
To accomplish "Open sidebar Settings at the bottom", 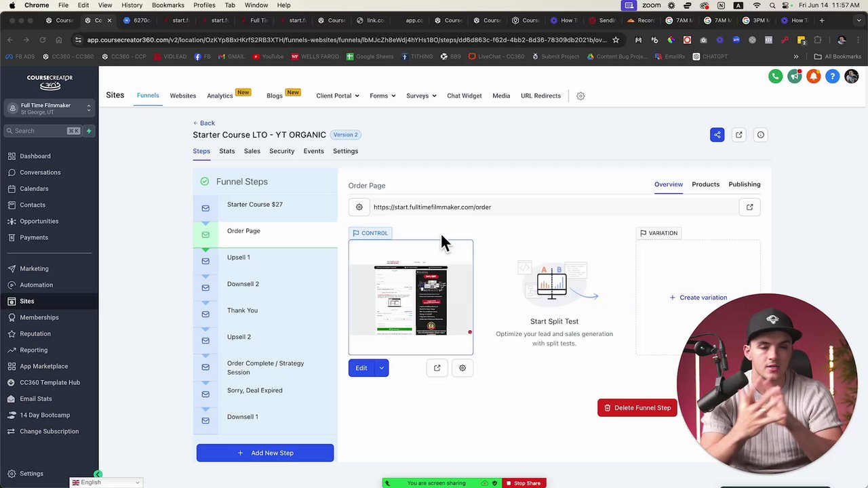I will tap(31, 474).
